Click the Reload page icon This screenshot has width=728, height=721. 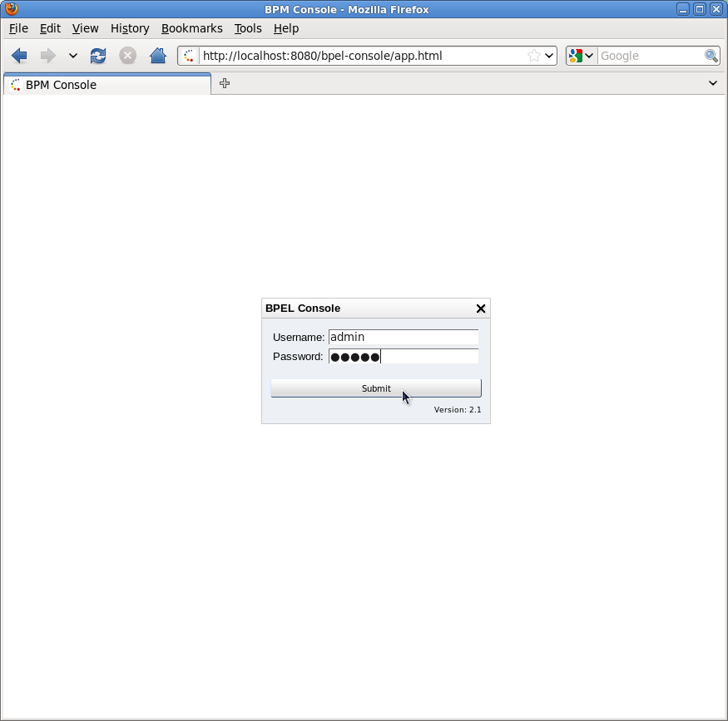tap(97, 56)
